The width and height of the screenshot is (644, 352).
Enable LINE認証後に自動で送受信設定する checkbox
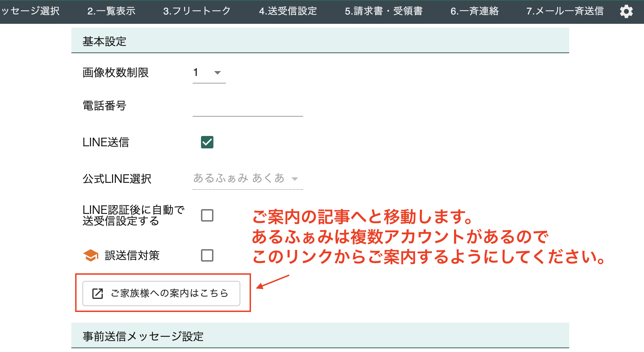(207, 215)
